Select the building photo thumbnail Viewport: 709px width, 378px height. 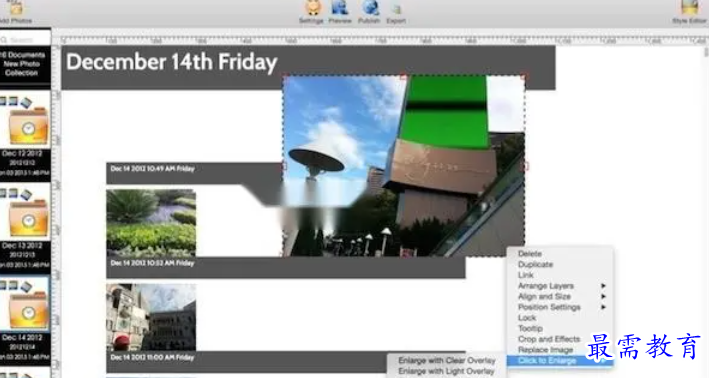(151, 317)
